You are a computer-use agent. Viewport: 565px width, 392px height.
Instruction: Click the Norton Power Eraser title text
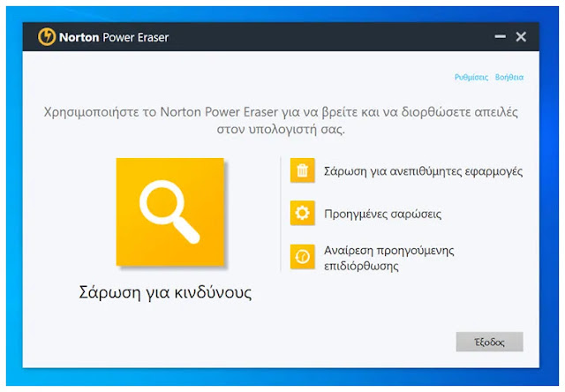point(114,37)
